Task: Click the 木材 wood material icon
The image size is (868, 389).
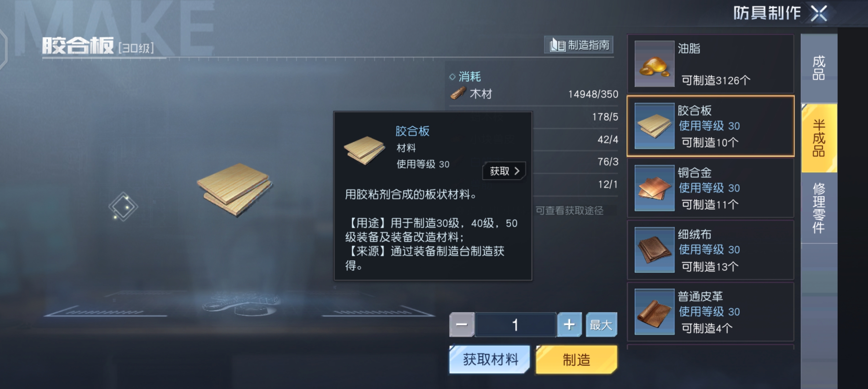Action: (x=459, y=94)
